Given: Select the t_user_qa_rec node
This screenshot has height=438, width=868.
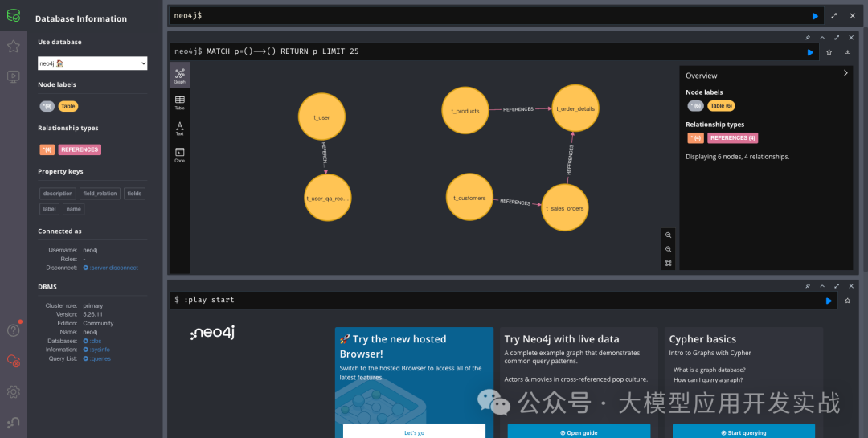Looking at the screenshot, I should [328, 198].
